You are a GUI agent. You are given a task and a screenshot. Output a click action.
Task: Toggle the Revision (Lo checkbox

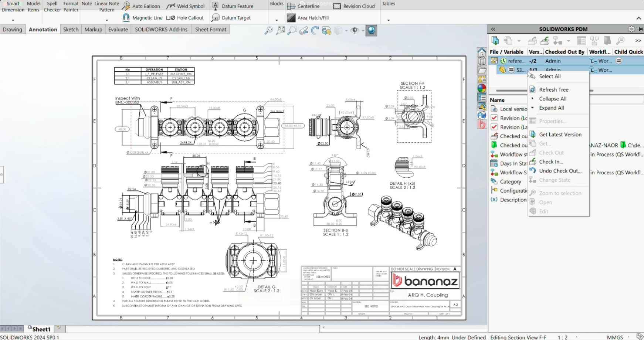(x=494, y=118)
